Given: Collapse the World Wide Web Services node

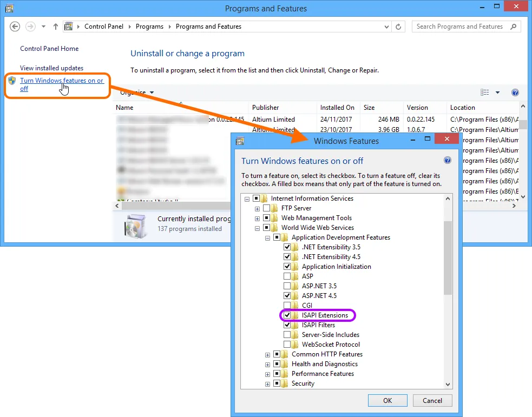Looking at the screenshot, I should pos(257,228).
